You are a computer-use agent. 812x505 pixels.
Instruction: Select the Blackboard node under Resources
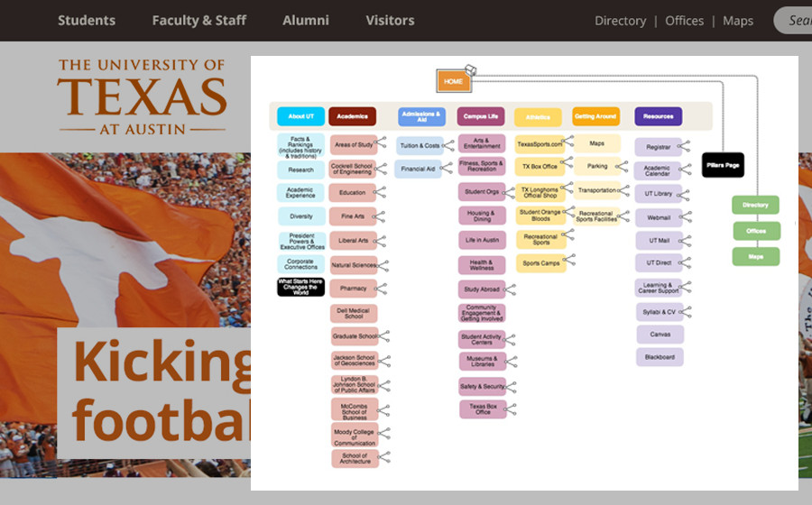click(x=660, y=357)
